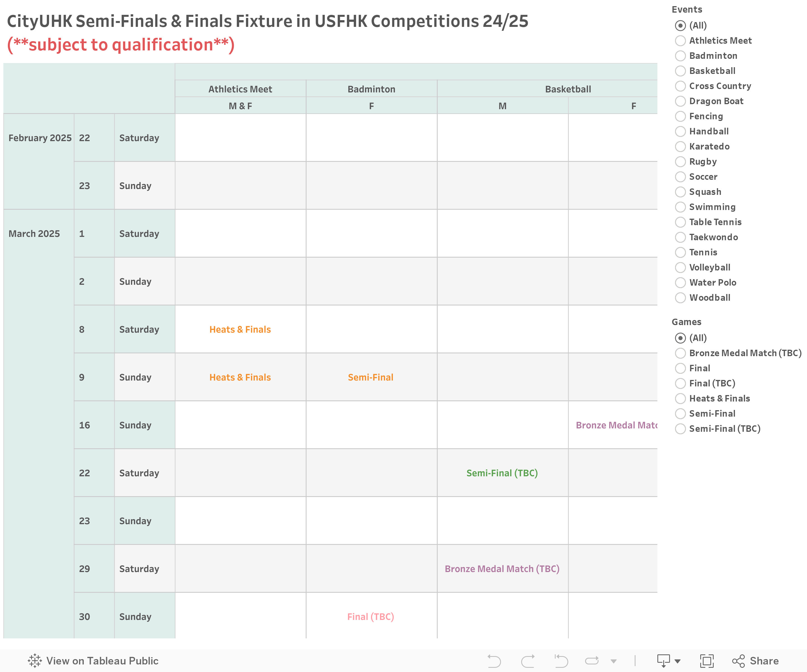Click the Revert (reset view) icon
Screen dimensions: 807x672
561,661
